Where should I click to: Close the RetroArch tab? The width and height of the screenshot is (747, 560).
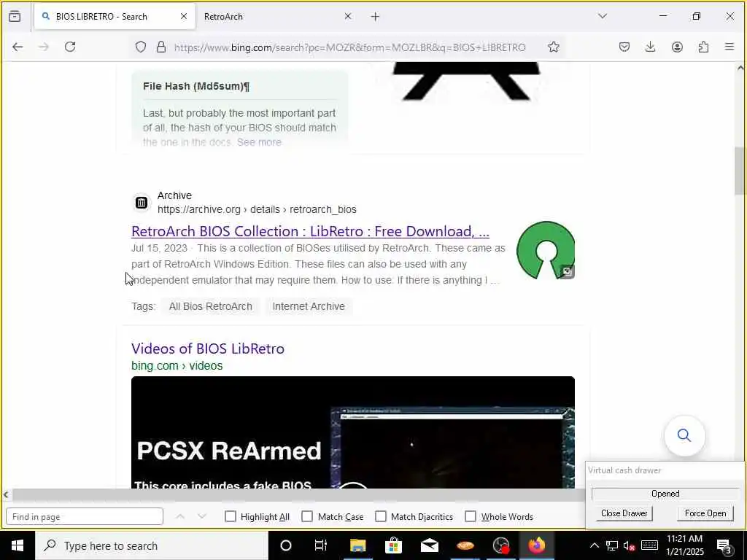348,16
